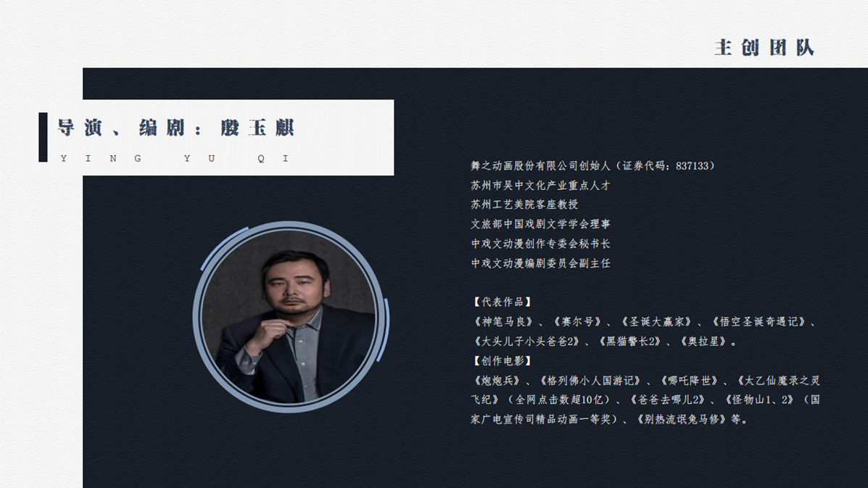This screenshot has height=488, width=868.
Task: Click the title 《别惹流氓兔马修》
Action: [x=680, y=419]
